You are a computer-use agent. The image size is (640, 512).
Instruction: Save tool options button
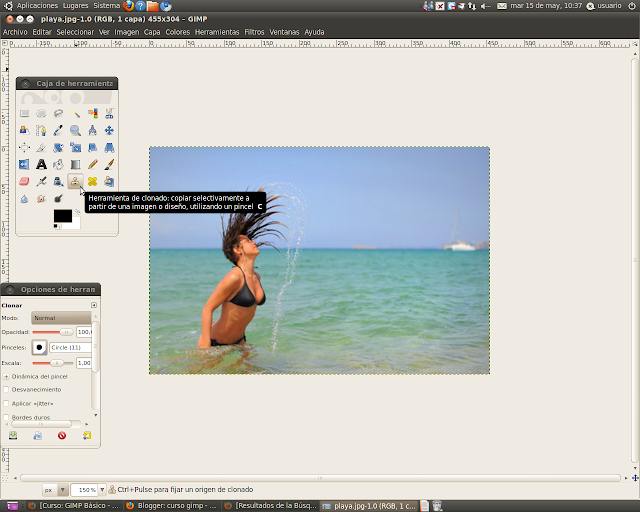pos(13,436)
